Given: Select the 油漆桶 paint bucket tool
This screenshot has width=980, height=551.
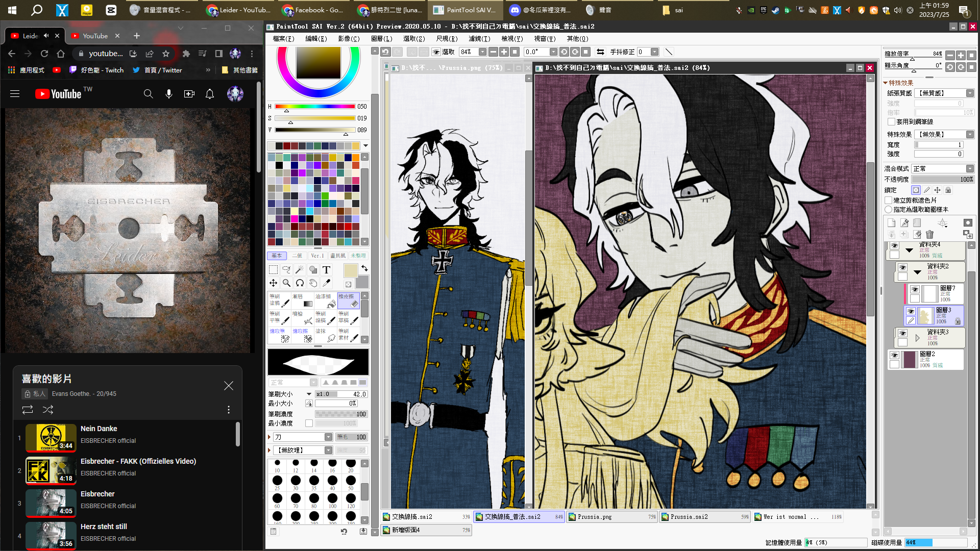Looking at the screenshot, I should click(326, 300).
